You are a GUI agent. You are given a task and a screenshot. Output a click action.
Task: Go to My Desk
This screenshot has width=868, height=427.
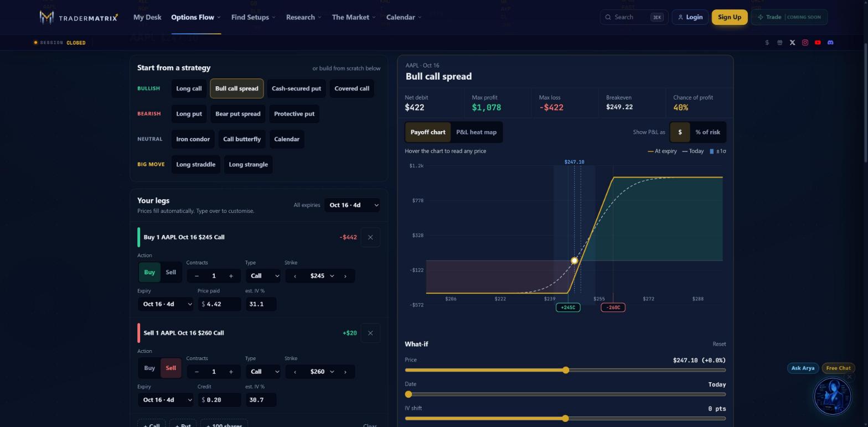(147, 17)
